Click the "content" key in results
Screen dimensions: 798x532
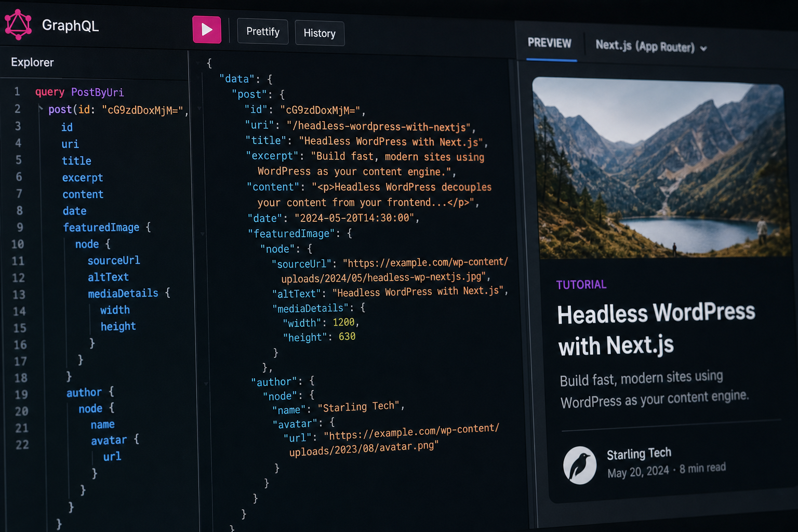tap(273, 187)
